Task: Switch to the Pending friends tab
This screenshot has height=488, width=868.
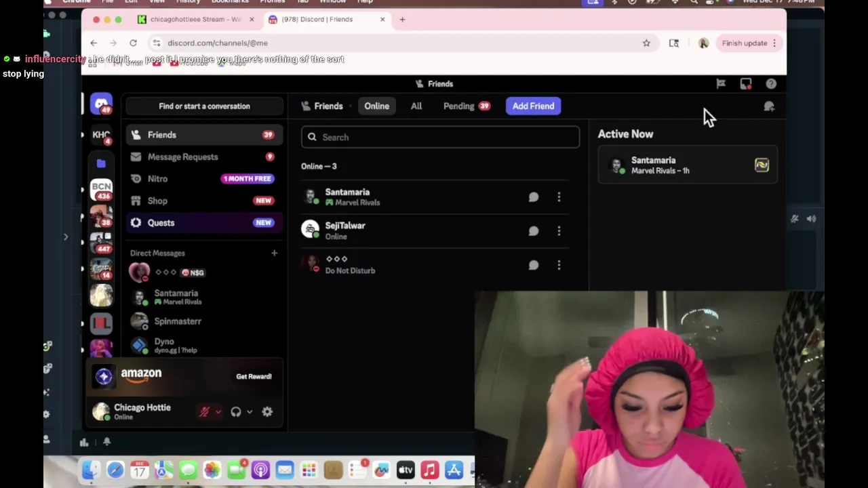Action: point(466,106)
